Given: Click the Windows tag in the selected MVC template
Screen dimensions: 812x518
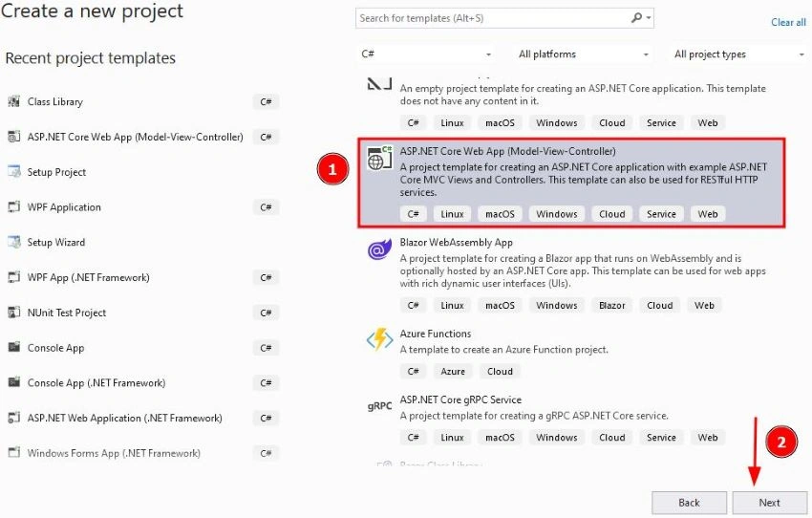Looking at the screenshot, I should [x=557, y=214].
